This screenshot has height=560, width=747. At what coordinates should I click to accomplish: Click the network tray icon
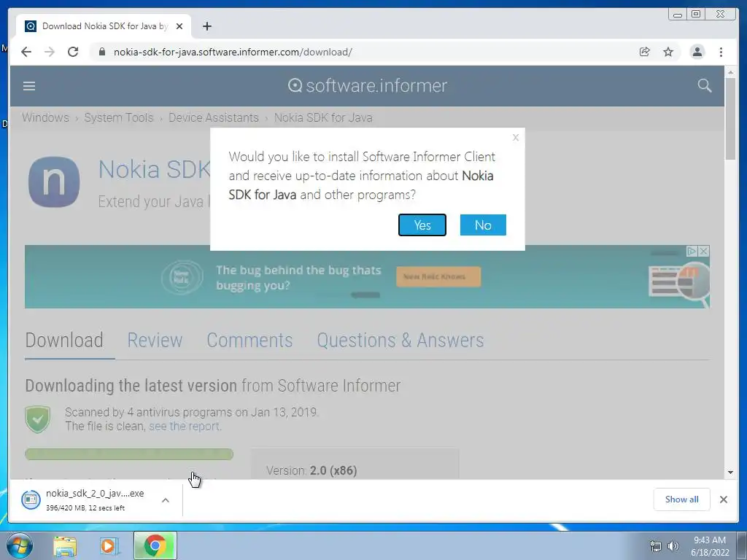(656, 546)
